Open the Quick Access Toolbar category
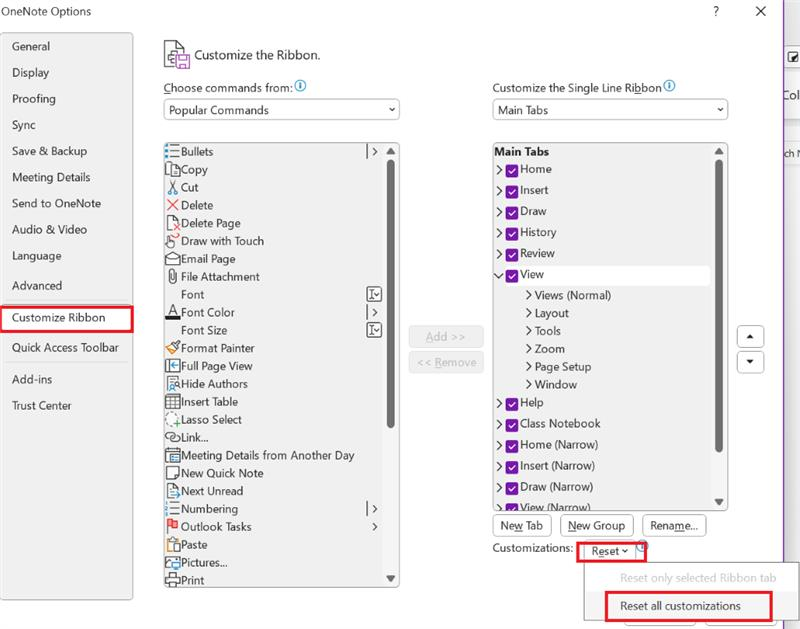This screenshot has width=800, height=629. [x=65, y=347]
